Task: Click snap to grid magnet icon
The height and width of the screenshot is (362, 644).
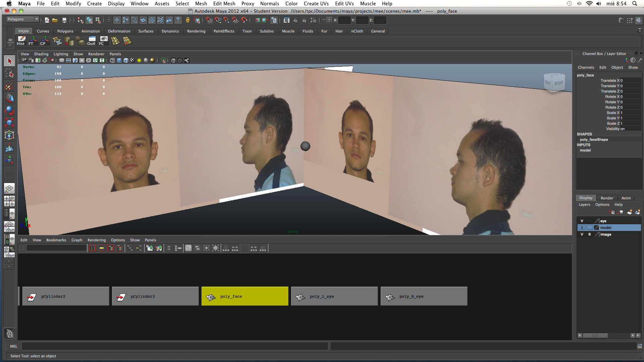Action: coord(209,20)
